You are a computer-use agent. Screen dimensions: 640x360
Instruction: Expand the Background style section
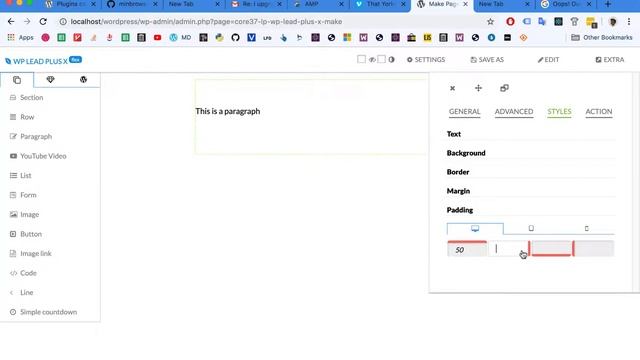466,153
